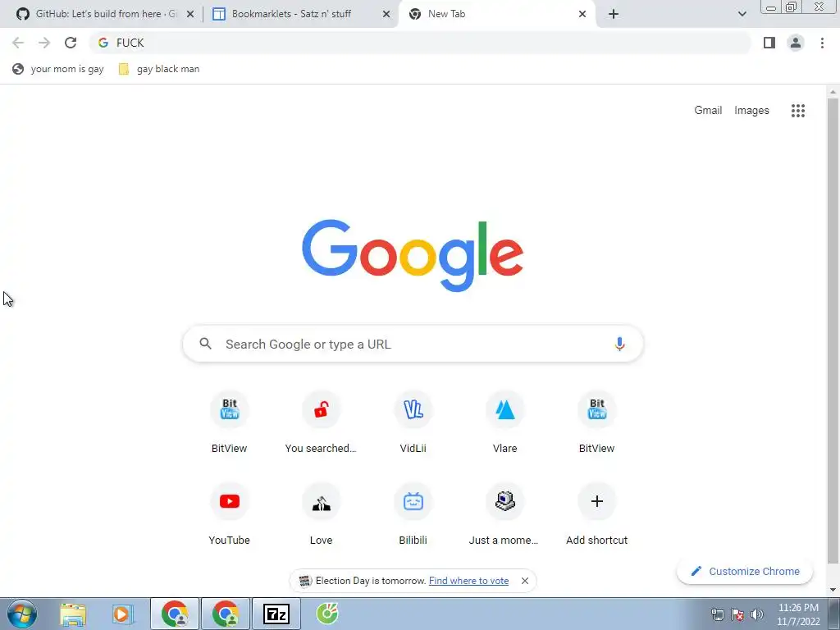The image size is (840, 630).
Task: Open Images link
Action: click(751, 111)
